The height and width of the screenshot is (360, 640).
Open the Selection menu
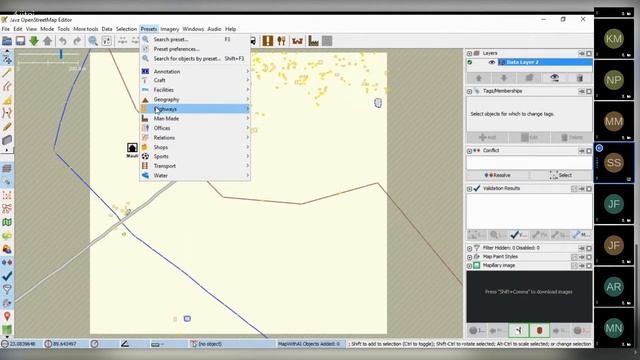[126, 29]
